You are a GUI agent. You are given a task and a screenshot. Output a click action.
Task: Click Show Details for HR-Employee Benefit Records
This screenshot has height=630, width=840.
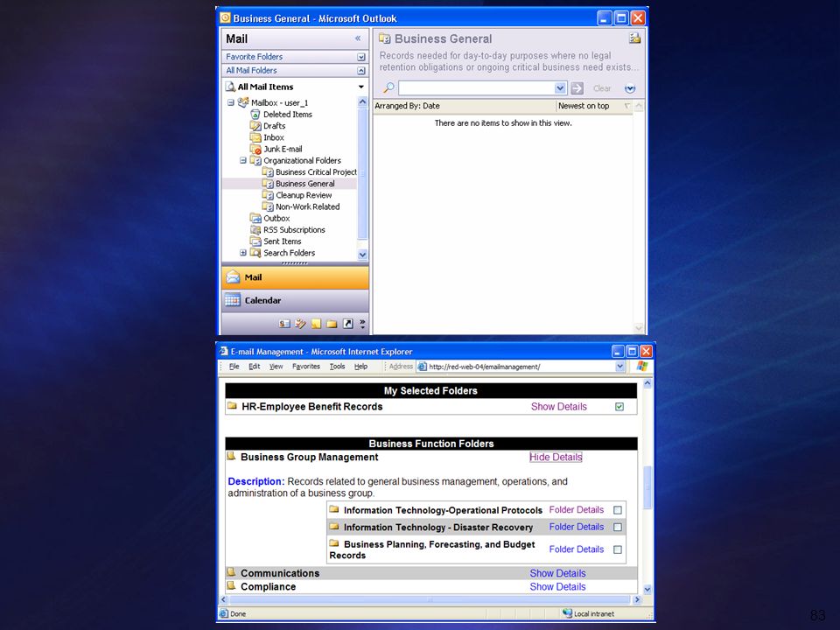(x=559, y=407)
